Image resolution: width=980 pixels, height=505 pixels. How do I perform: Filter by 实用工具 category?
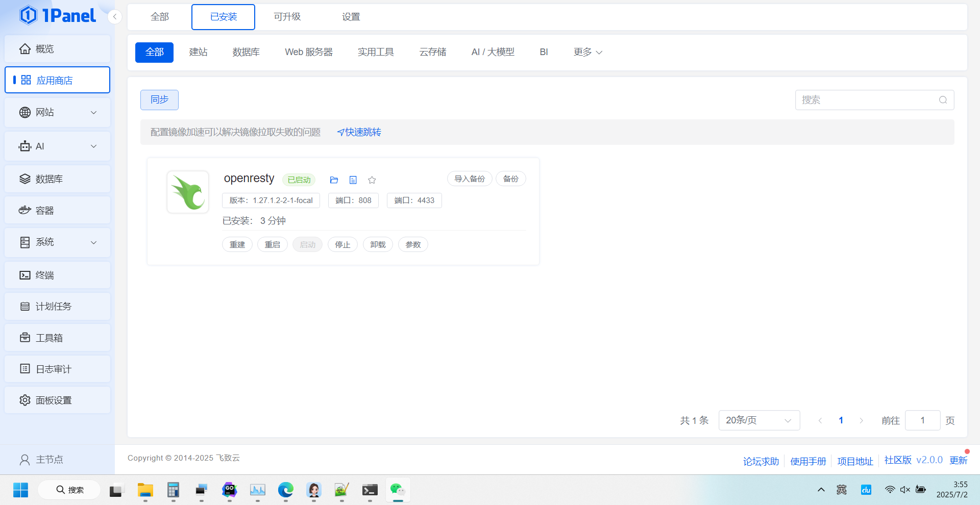[x=376, y=52]
